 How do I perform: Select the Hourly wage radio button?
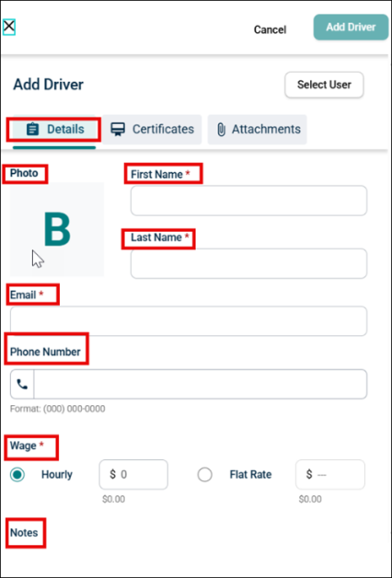[17, 474]
